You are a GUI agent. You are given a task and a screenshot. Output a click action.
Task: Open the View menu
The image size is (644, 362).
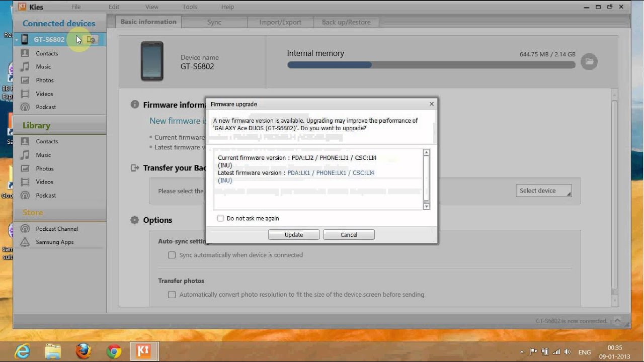click(x=151, y=7)
